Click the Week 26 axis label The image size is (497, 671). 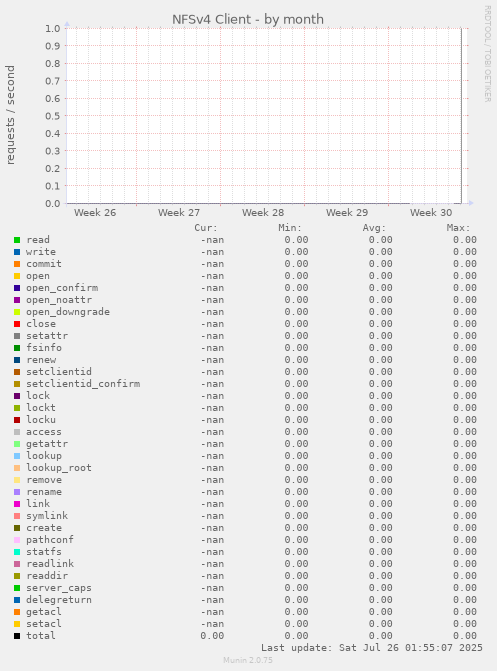pyautogui.click(x=95, y=213)
